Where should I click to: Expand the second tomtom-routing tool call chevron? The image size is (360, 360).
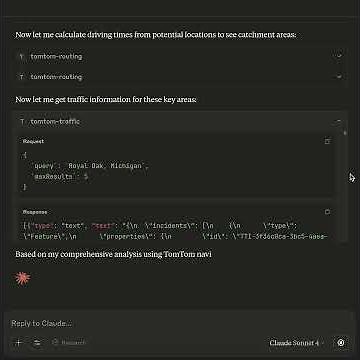(339, 76)
